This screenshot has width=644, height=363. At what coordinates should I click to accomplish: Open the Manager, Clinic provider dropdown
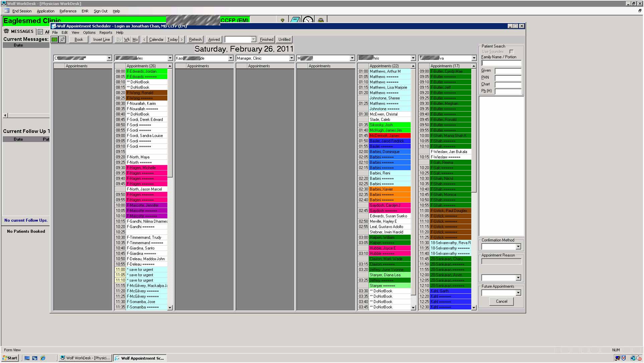[291, 58]
